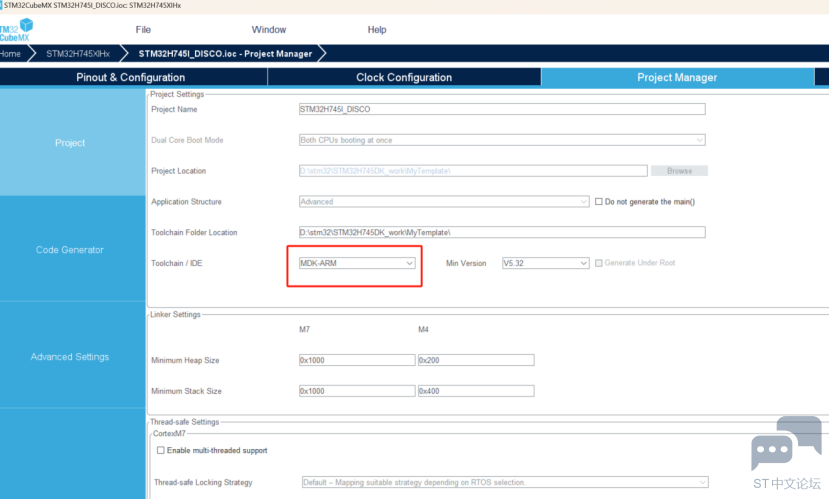Click the Linker Settings M4 column header

click(x=423, y=329)
